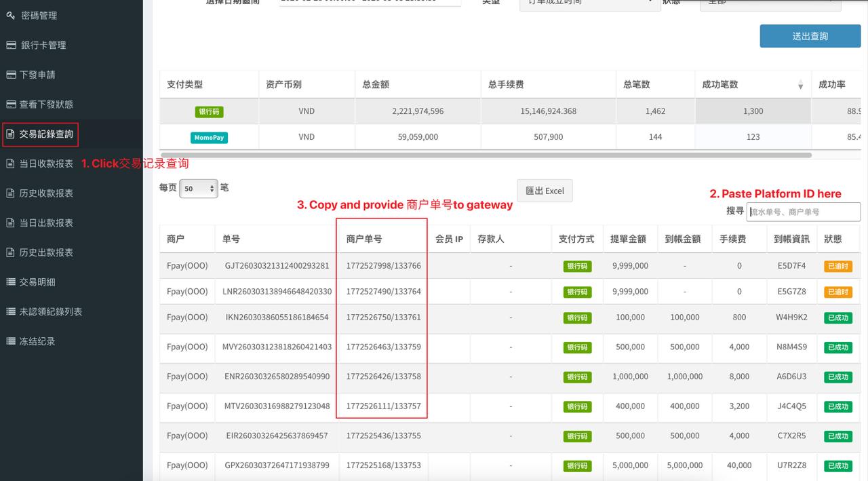Click the 送出查詢 button
Viewport: 868px width, 481px height.
pyautogui.click(x=810, y=36)
